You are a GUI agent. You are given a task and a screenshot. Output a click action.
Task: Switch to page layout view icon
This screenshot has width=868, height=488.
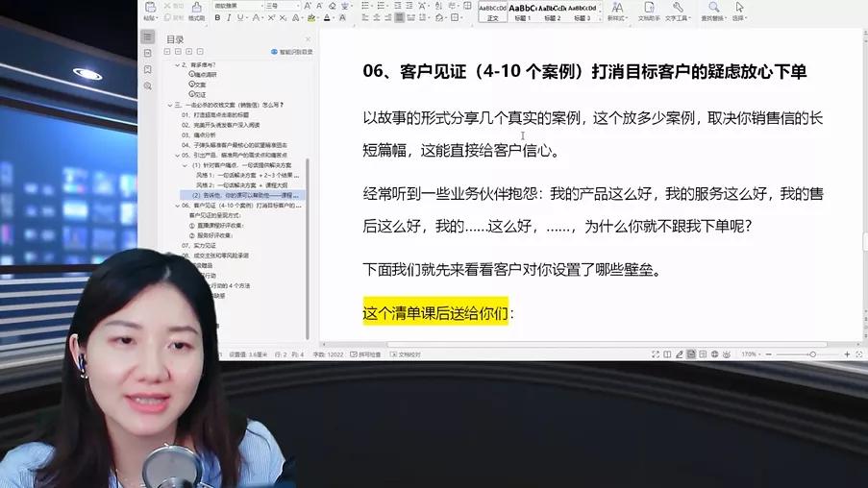691,354
